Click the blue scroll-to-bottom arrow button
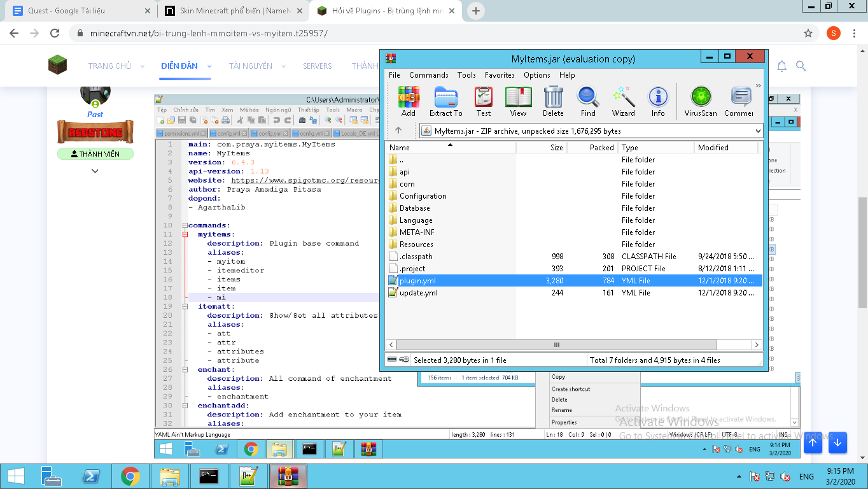This screenshot has height=489, width=868. (x=837, y=443)
